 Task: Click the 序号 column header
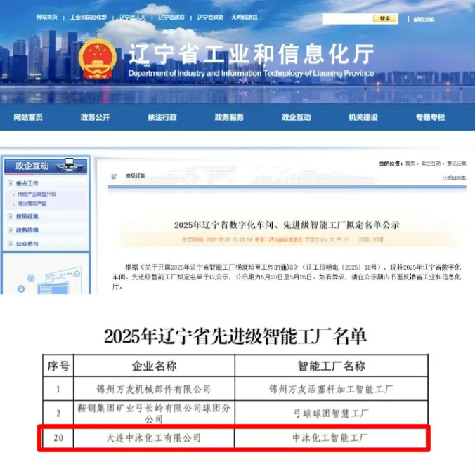tap(58, 366)
